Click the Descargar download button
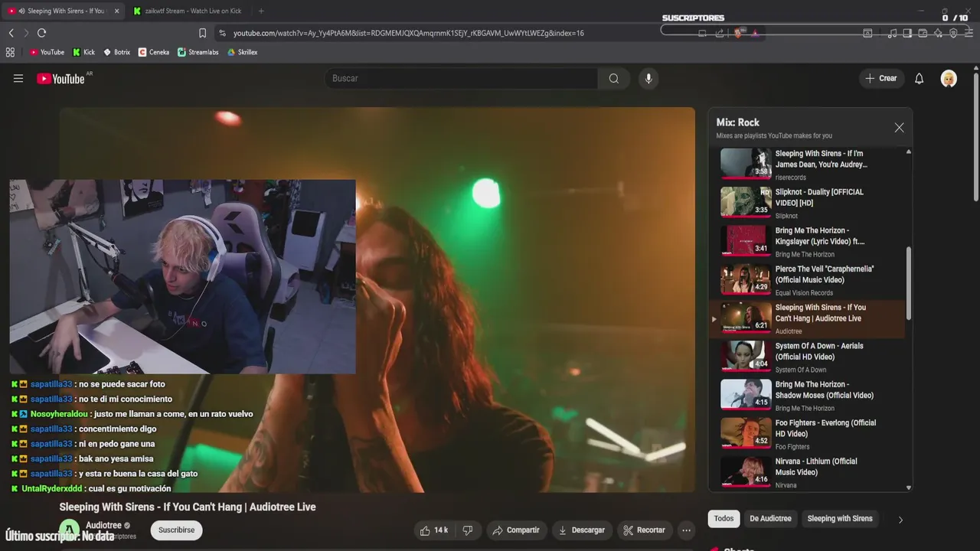Screen dimensions: 980x551 tap(582, 530)
